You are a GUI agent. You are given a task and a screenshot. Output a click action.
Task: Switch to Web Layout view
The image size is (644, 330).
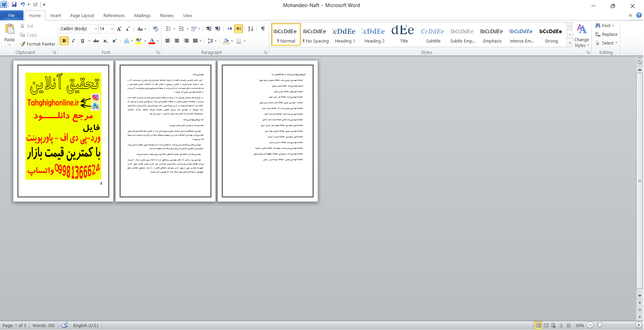pyautogui.click(x=553, y=325)
